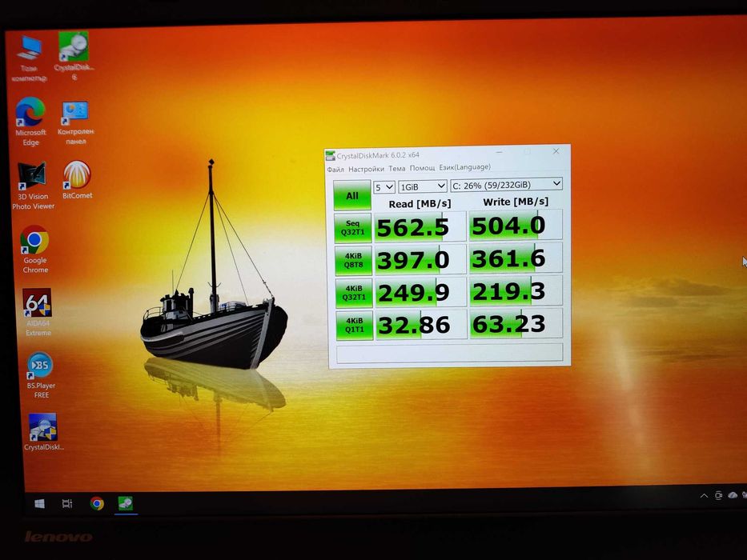The height and width of the screenshot is (560, 747).
Task: Open the Файл menu
Action: 335,169
